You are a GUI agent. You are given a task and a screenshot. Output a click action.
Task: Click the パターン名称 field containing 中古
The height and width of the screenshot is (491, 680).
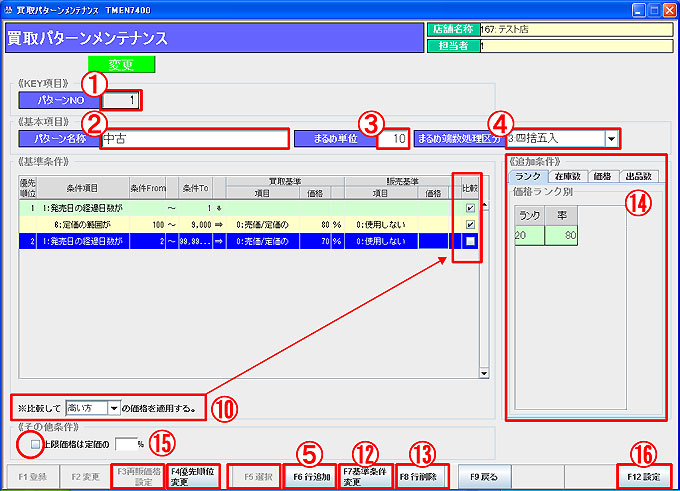coord(194,139)
